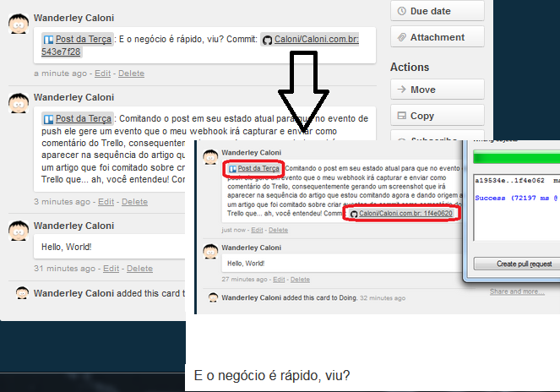Edit the comment posted a minute ago

[101, 73]
